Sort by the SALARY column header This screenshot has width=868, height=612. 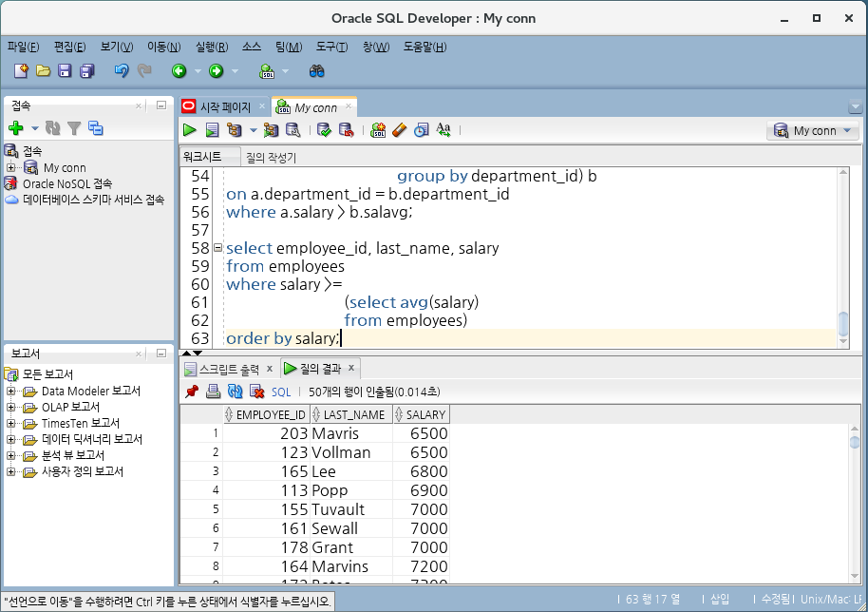tap(421, 415)
